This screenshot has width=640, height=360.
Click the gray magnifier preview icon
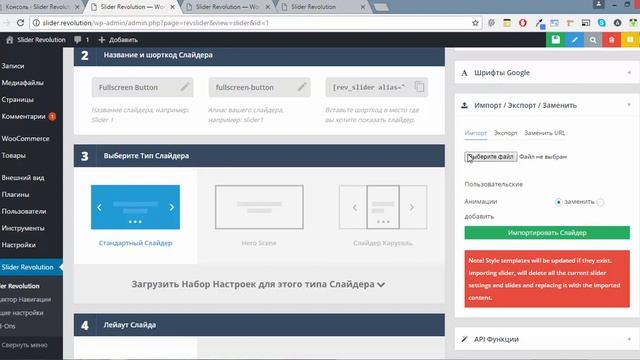593,40
